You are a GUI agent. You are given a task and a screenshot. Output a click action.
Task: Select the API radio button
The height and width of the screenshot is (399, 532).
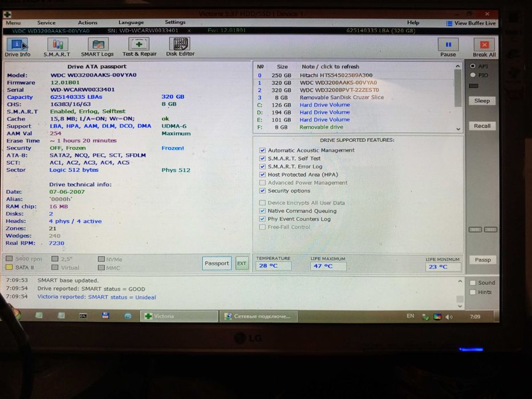pos(473,66)
